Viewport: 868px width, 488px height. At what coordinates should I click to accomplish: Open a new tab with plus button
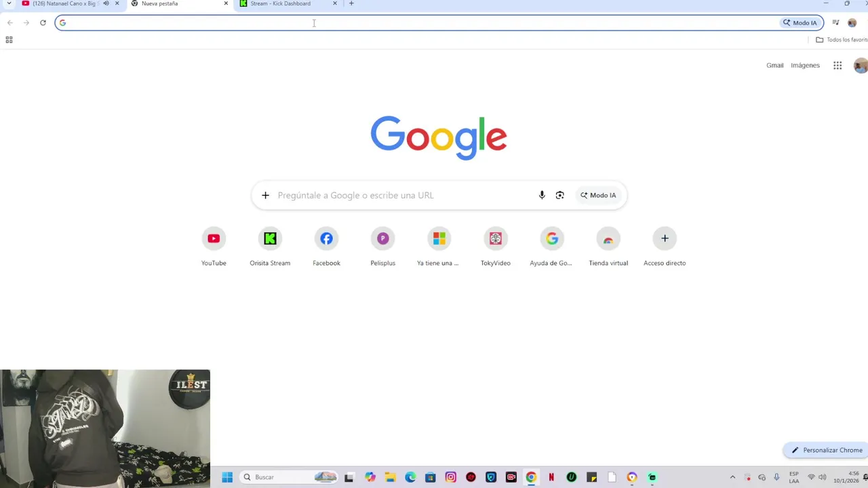coord(351,3)
